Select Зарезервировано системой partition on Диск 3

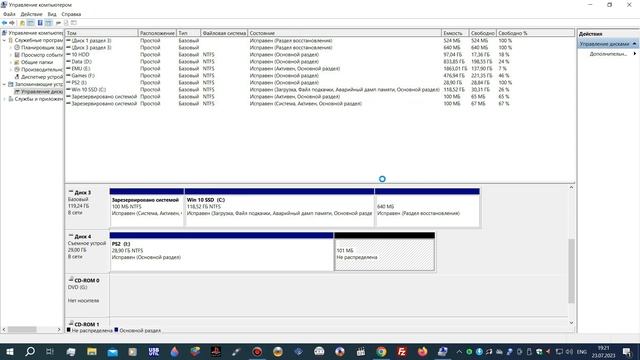pyautogui.click(x=147, y=208)
